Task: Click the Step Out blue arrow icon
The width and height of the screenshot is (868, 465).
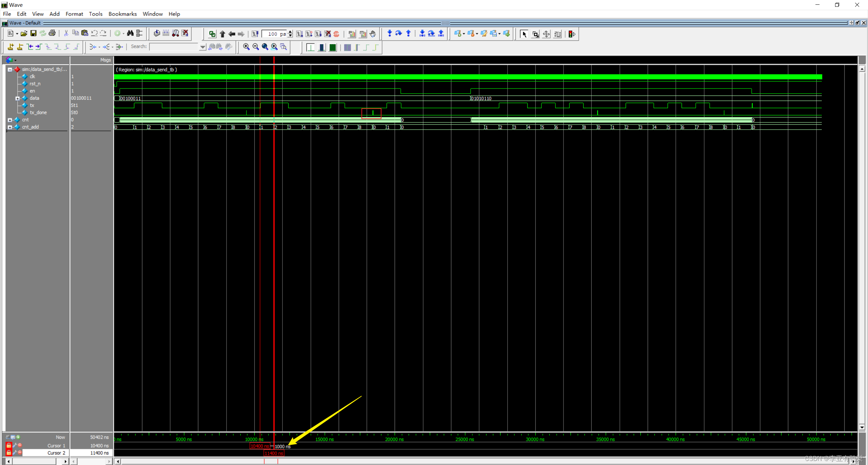Action: [x=408, y=33]
